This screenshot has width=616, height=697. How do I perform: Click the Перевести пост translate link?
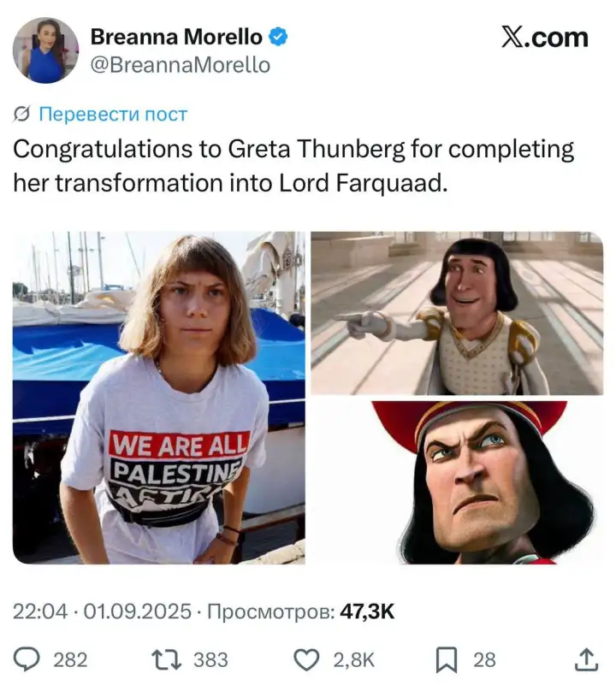(113, 114)
